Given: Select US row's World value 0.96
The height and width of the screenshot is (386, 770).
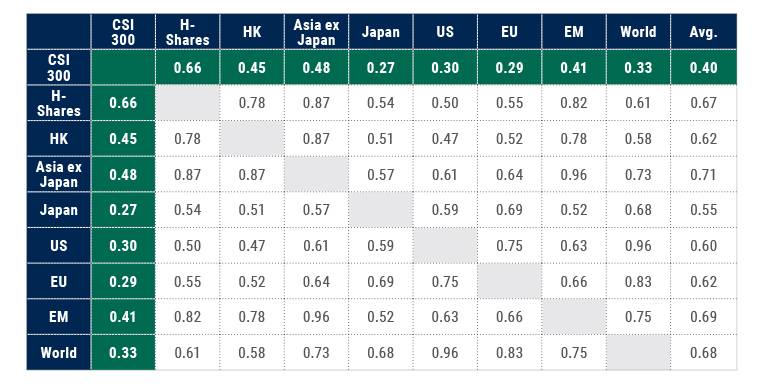Looking at the screenshot, I should pyautogui.click(x=638, y=246).
